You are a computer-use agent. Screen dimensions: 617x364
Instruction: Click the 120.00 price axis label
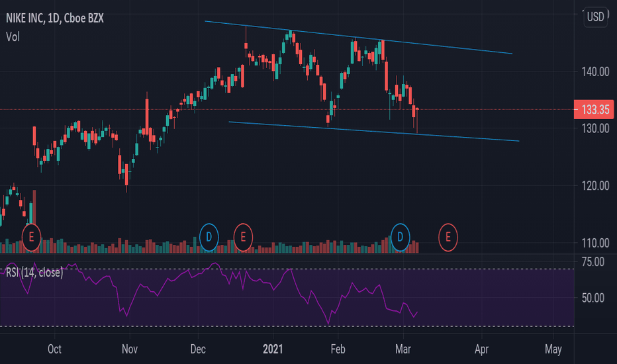[595, 186]
